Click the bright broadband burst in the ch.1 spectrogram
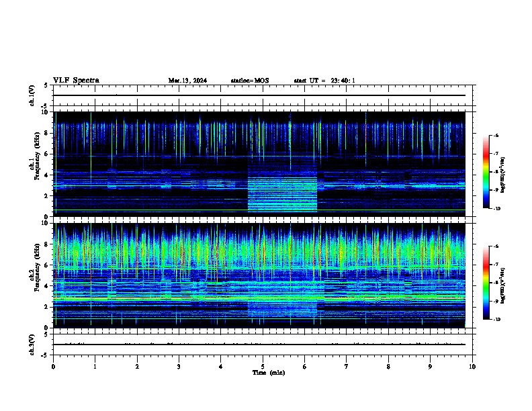This screenshot has height=411, width=532. click(x=282, y=193)
